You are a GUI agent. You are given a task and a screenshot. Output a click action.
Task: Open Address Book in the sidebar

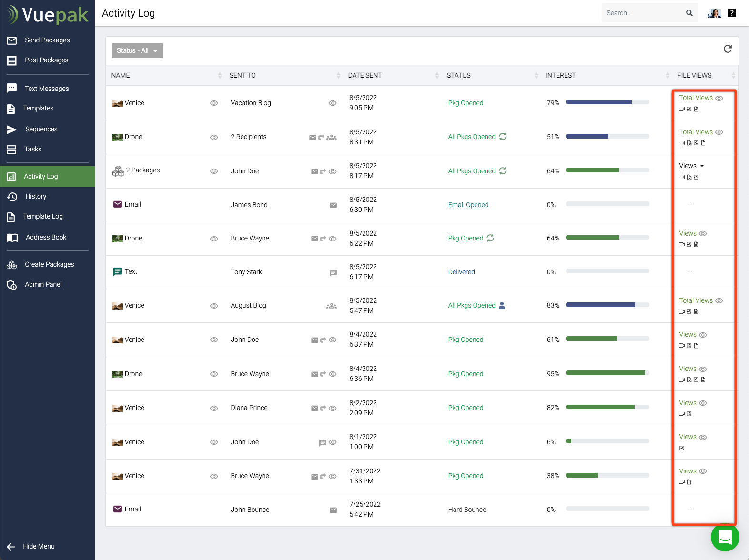coord(46,238)
